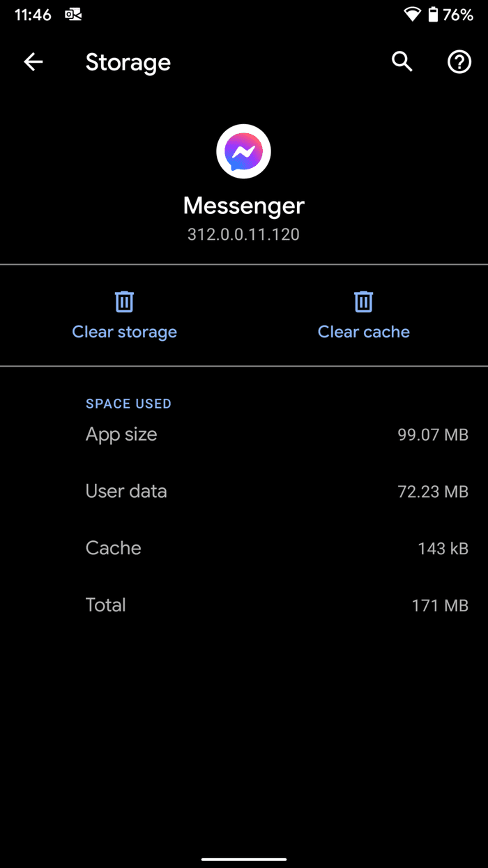Click the Clear cache label
The width and height of the screenshot is (488, 868).
[x=364, y=332]
